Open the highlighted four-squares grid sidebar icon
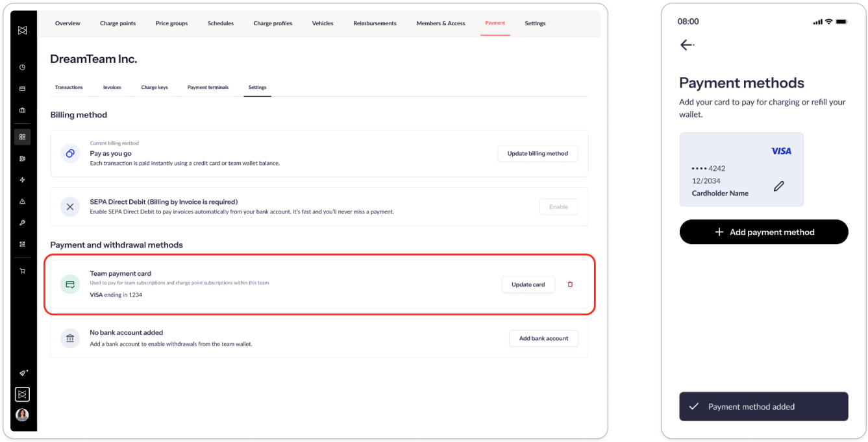Screen dimensions: 868x442 [x=22, y=137]
